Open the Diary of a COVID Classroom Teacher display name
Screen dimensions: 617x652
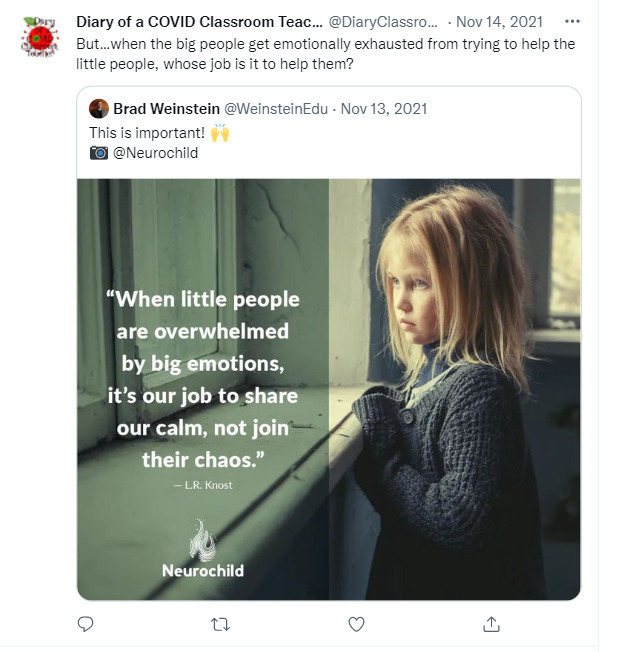tap(198, 21)
